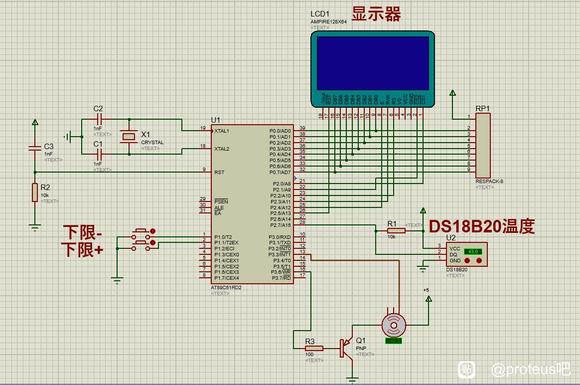Click the DS18B20温度 text label
580x385 pixels.
(482, 226)
